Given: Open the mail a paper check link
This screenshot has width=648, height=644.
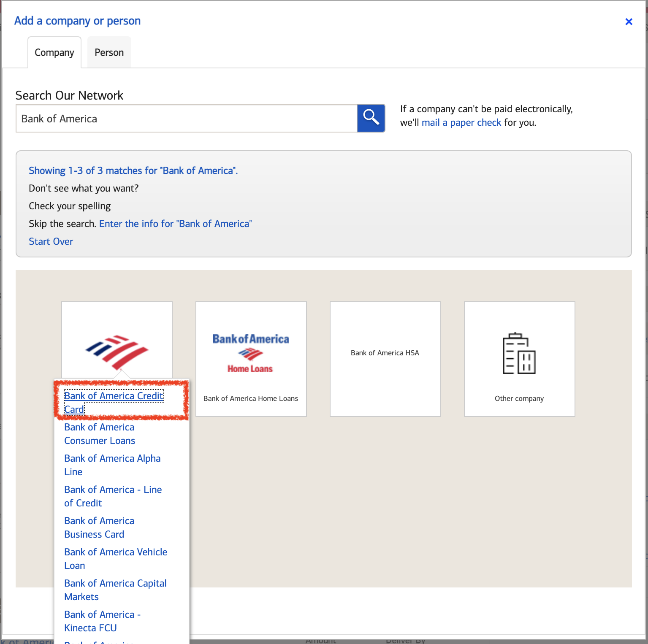Looking at the screenshot, I should [x=461, y=123].
